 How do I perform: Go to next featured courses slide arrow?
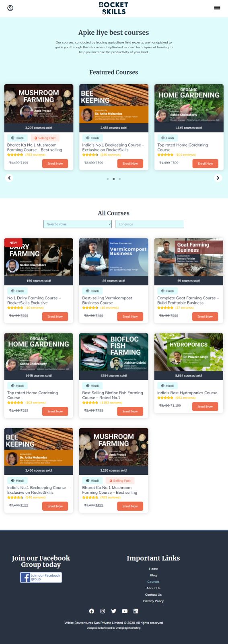(x=218, y=178)
